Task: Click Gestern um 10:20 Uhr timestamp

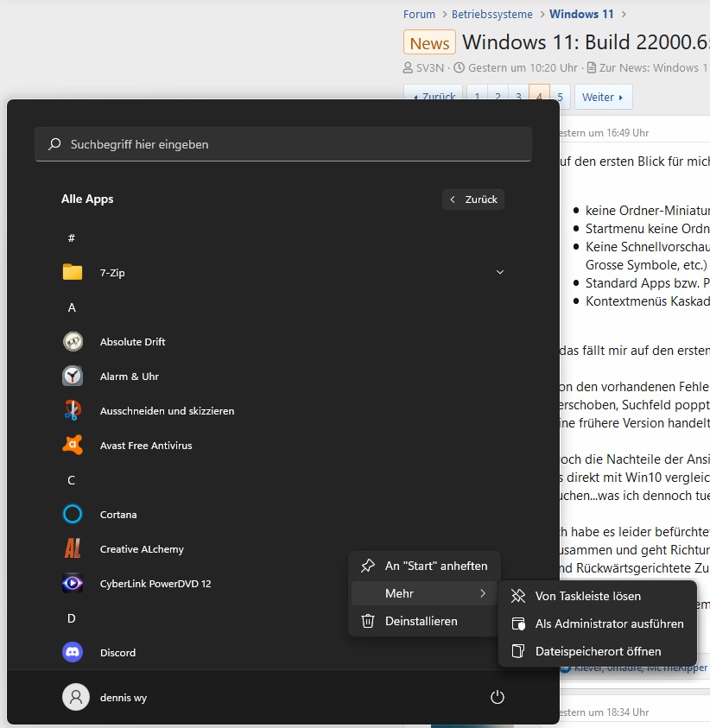Action: 523,67
